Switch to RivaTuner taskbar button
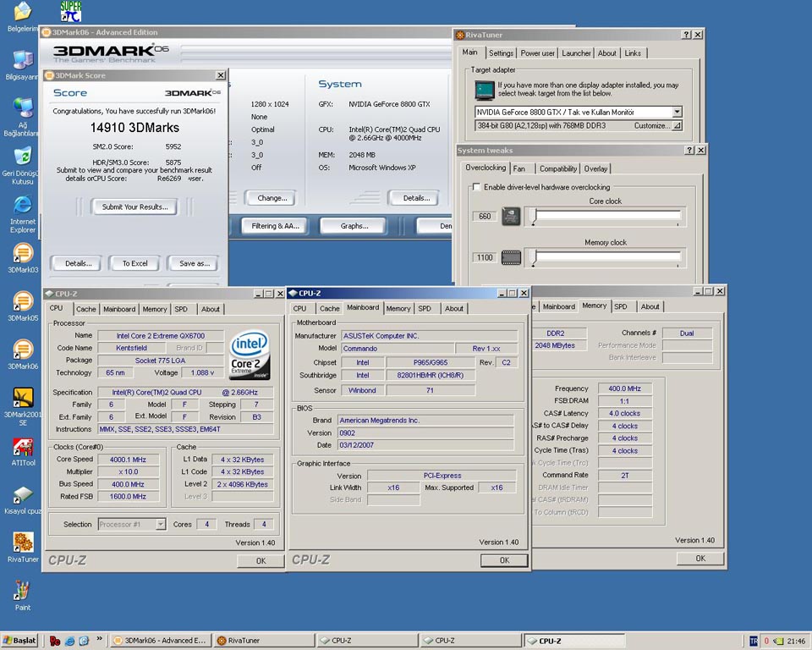812x650 pixels. pos(264,641)
